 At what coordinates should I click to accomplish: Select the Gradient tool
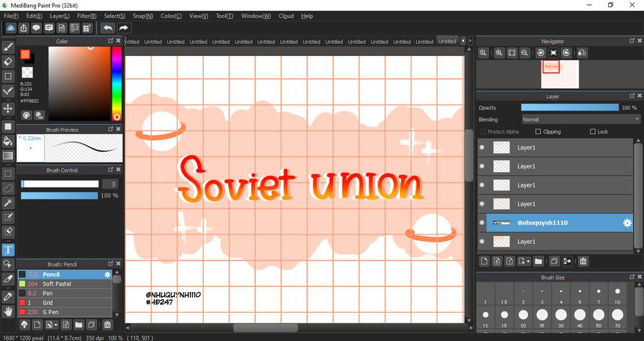[8, 156]
